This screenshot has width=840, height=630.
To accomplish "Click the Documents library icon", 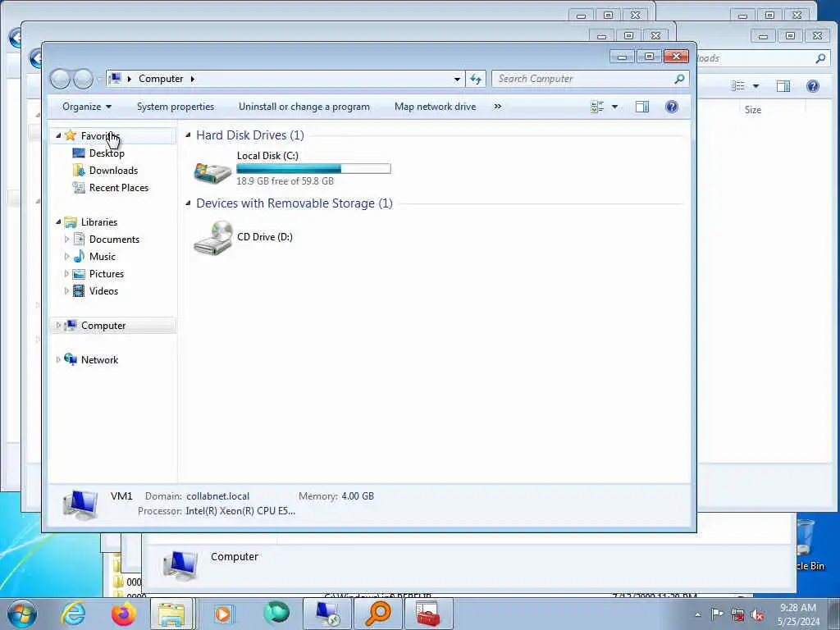I will point(79,239).
